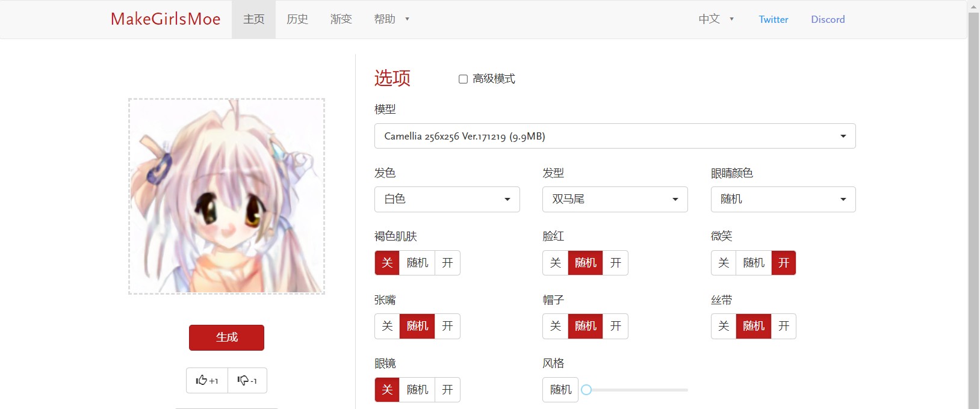Click the red 生成 generate button
Viewport: 980px width, 409px height.
pyautogui.click(x=226, y=337)
